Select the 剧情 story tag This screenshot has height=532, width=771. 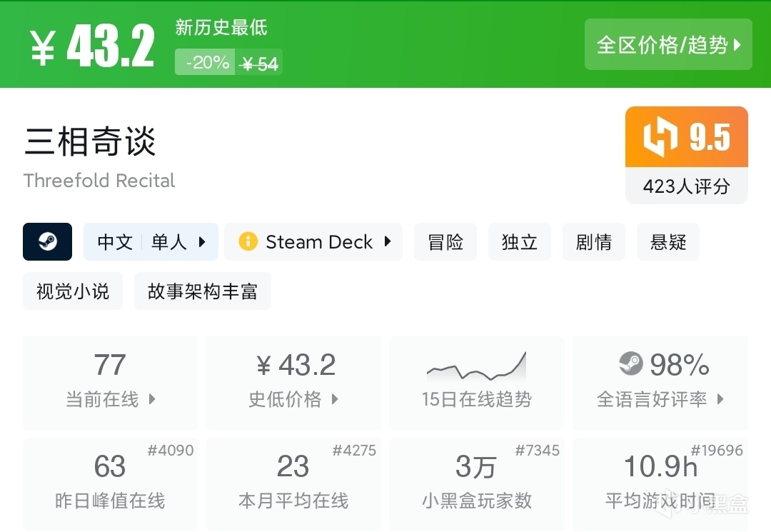(594, 242)
